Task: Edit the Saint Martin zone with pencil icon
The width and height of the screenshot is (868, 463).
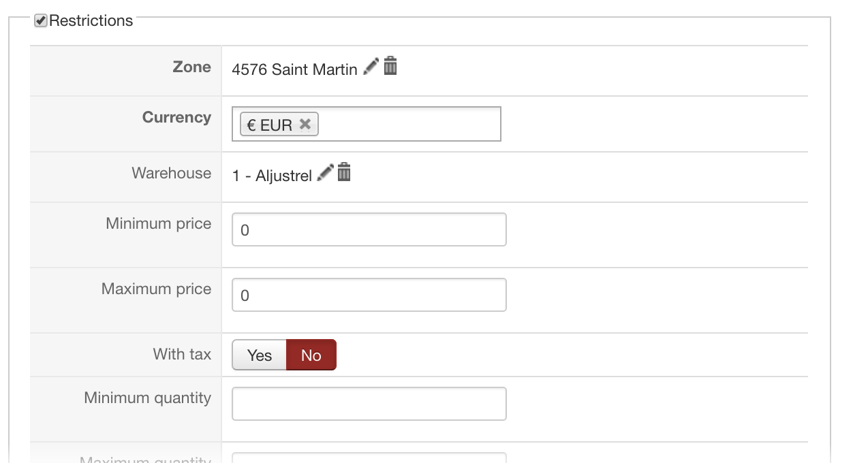Action: [371, 67]
